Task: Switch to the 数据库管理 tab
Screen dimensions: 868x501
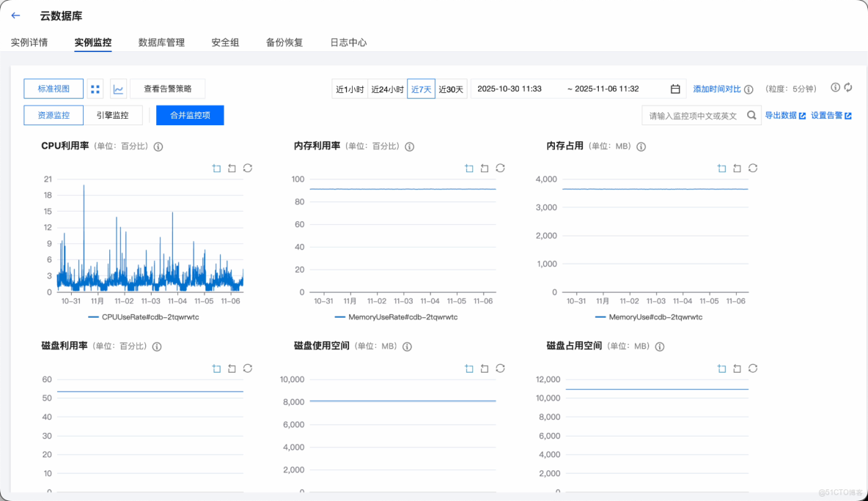Action: 161,42
